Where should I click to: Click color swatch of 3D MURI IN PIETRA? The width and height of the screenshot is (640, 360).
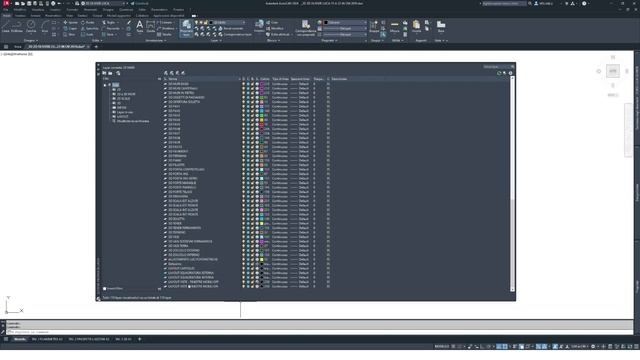click(262, 93)
